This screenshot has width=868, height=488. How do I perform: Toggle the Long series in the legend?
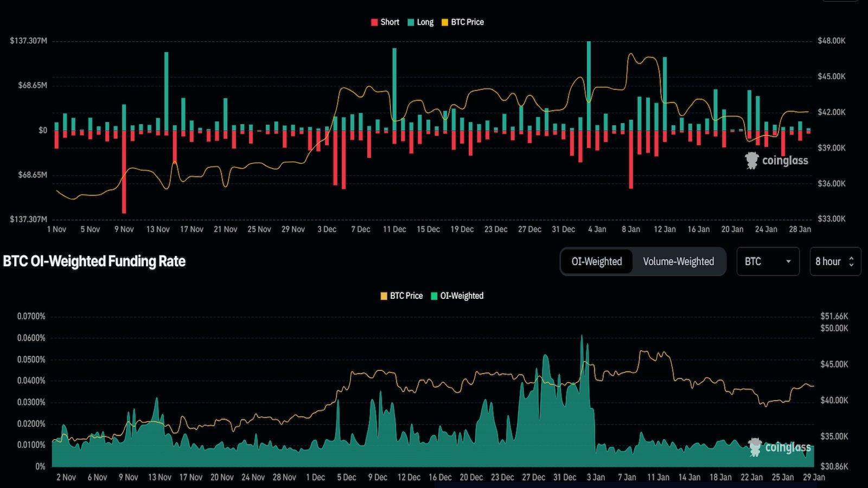point(422,22)
